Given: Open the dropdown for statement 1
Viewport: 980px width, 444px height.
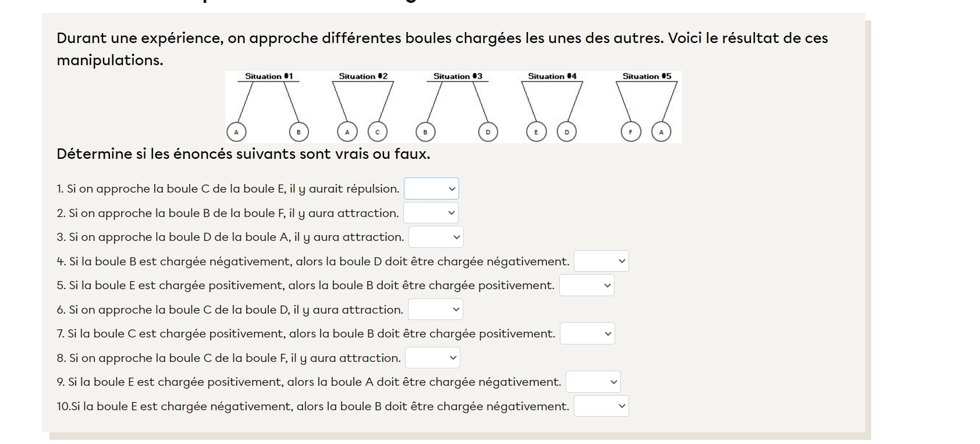Looking at the screenshot, I should [431, 189].
